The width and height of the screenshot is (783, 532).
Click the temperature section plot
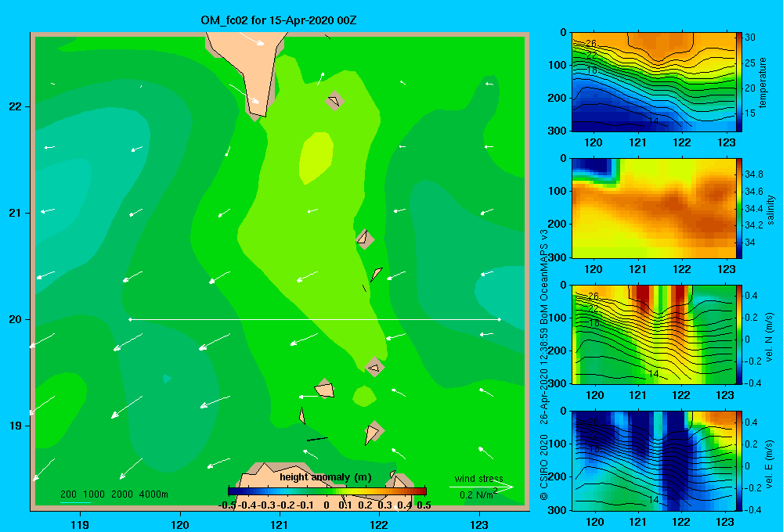point(653,82)
